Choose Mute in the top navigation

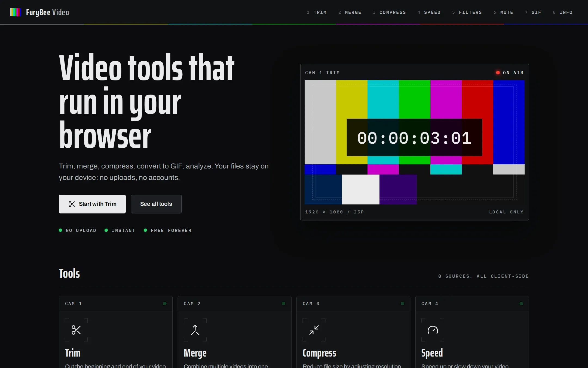[x=503, y=12]
